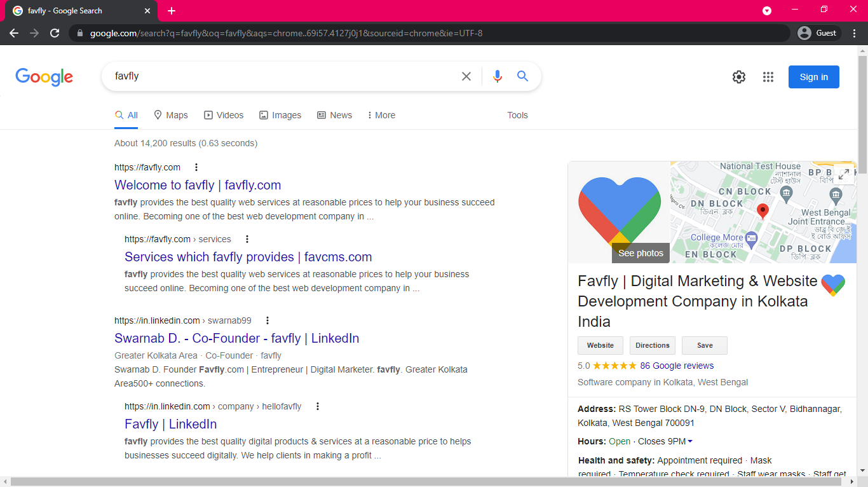Clear the search box with the X icon
868x487 pixels.
point(466,76)
